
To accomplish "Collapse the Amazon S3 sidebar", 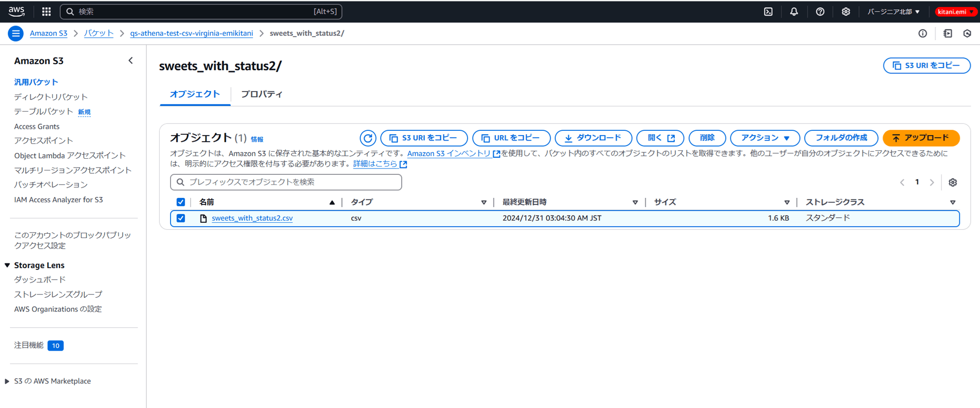I will (x=131, y=61).
